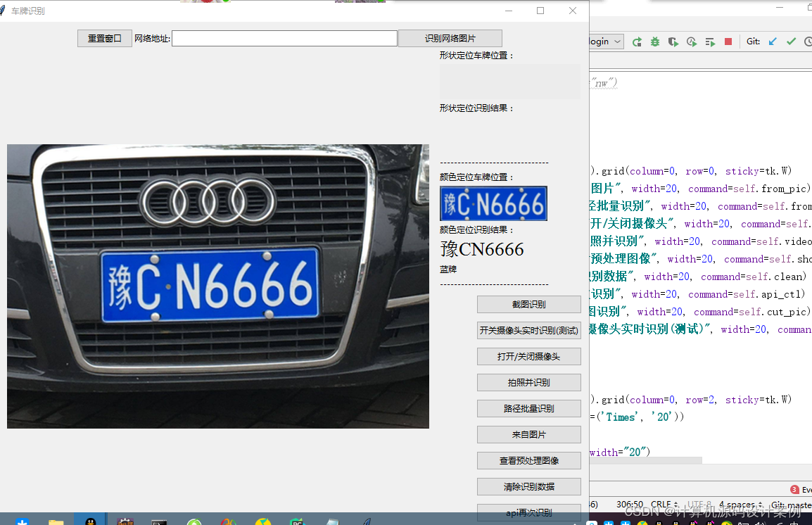This screenshot has width=812, height=525.
Task: Focus the 网络地址 URL input field
Action: (284, 38)
